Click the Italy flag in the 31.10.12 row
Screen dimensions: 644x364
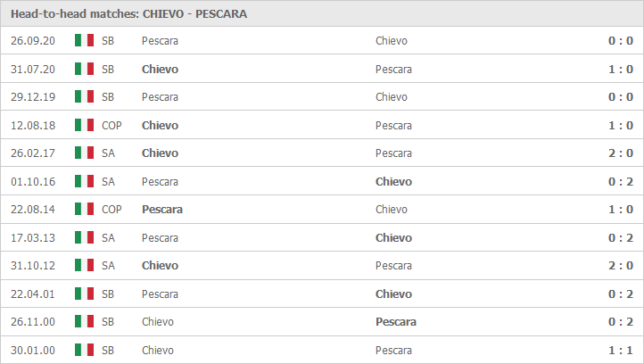click(x=84, y=265)
